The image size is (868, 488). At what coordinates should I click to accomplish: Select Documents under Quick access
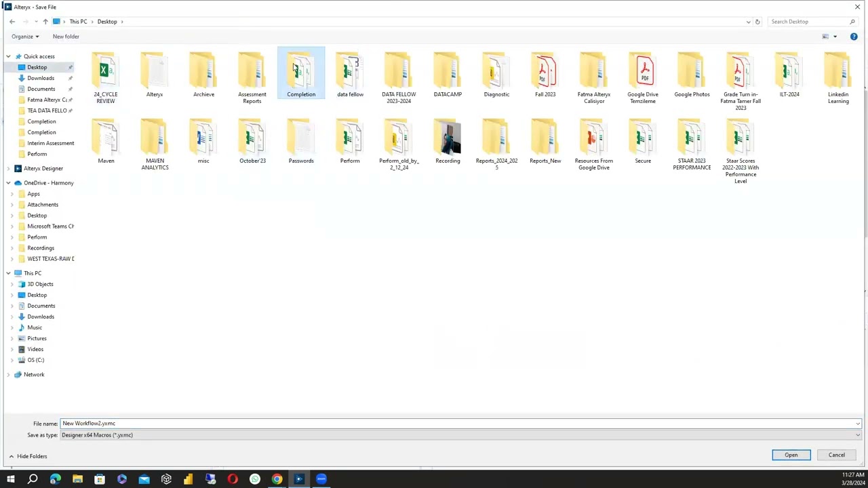click(x=41, y=89)
